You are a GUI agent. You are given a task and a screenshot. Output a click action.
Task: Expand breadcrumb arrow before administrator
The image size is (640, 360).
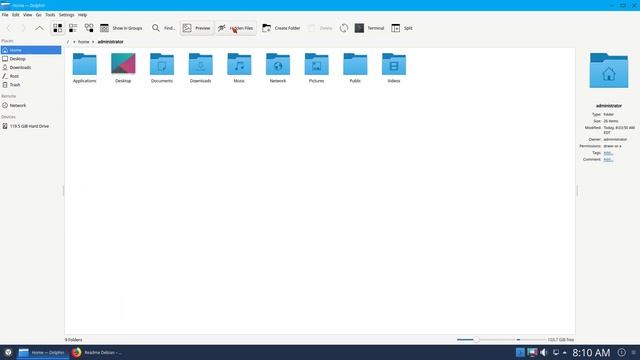point(93,42)
